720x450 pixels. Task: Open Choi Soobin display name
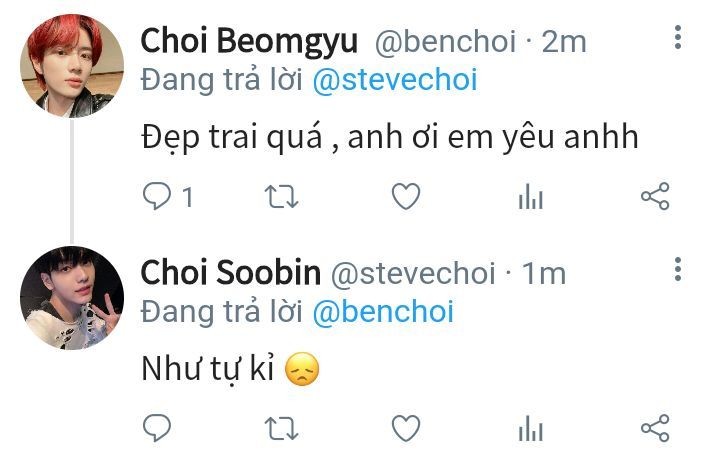(x=231, y=272)
